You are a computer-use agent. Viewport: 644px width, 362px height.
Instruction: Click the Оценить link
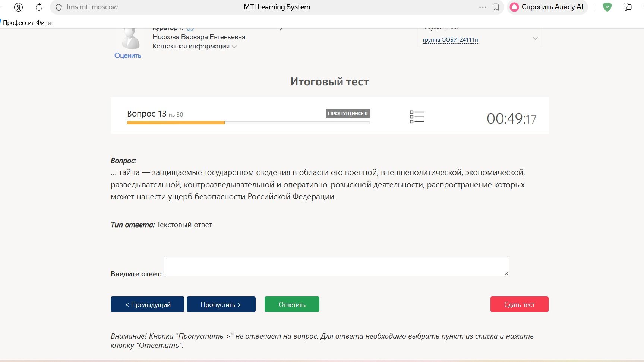[x=128, y=55]
